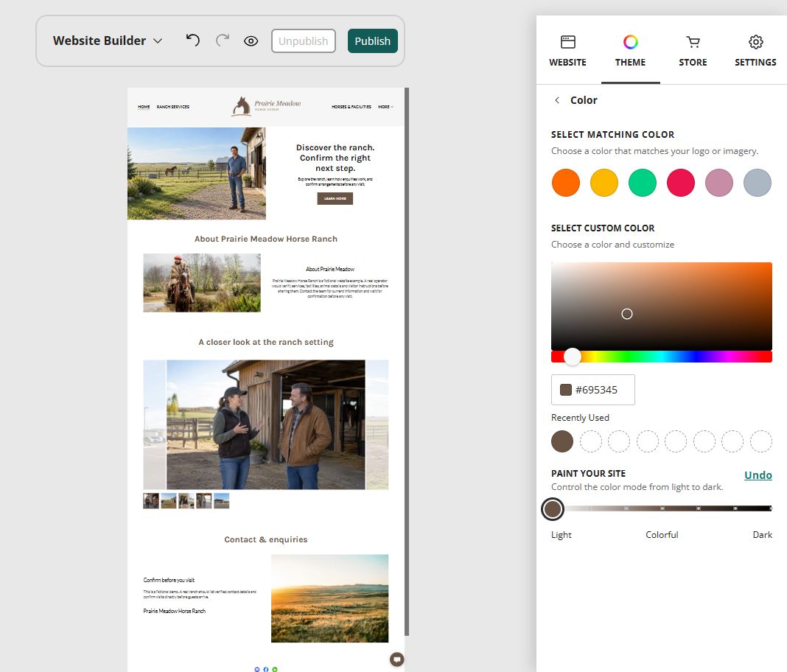Open the chat bubble icon
Viewport: 787px width, 672px height.
click(396, 659)
